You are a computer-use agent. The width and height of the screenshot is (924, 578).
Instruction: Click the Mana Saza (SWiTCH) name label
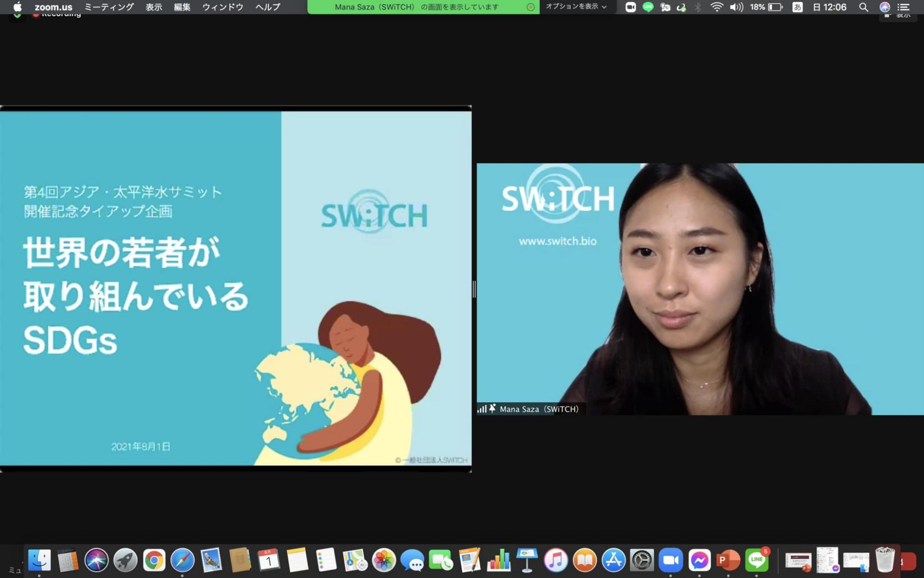pos(539,409)
